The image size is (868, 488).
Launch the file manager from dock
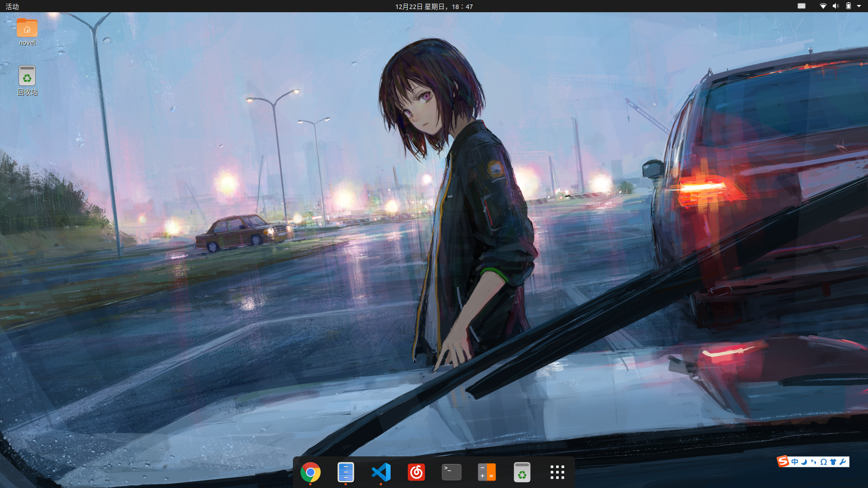click(345, 473)
